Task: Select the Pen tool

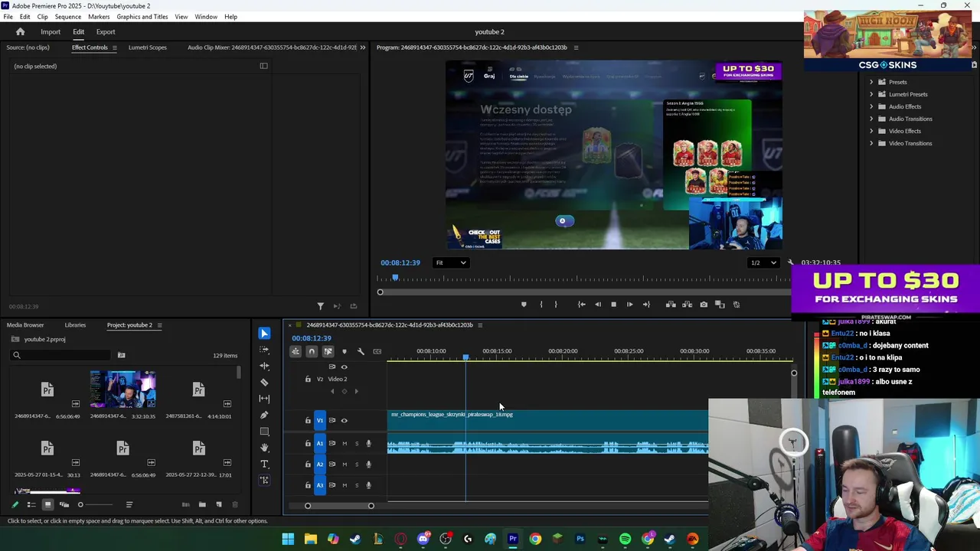Action: pos(264,415)
